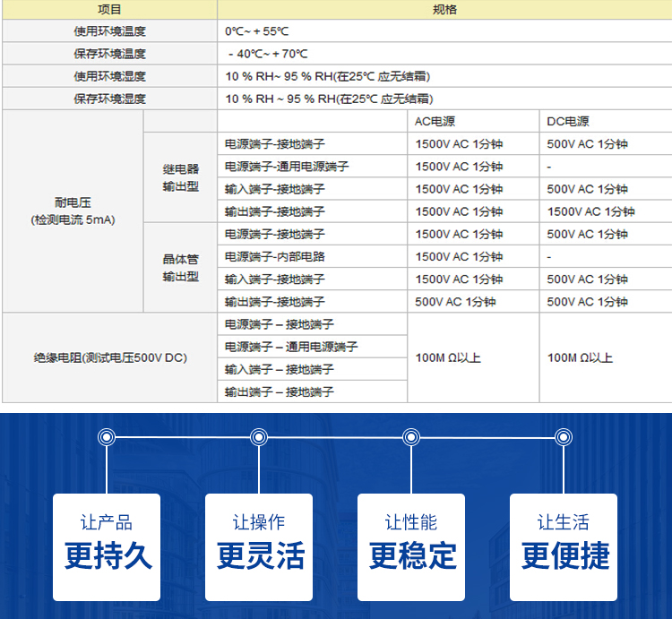
Task: Click the 使用环境温度 row label
Action: click(109, 31)
